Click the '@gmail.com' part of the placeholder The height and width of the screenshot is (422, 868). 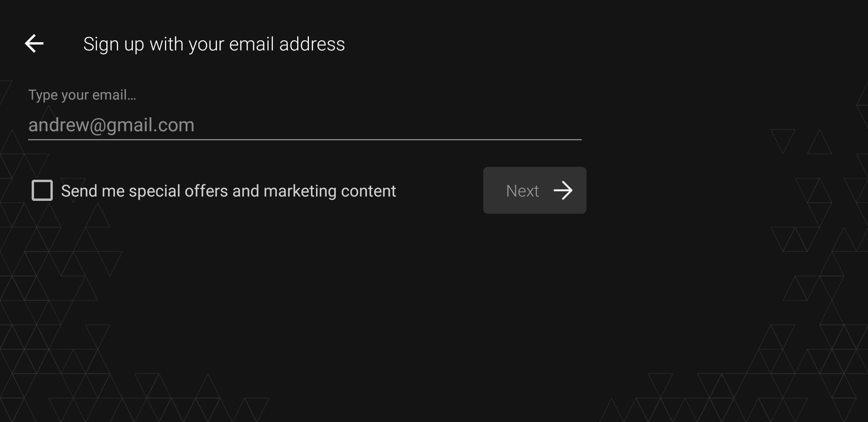(142, 125)
